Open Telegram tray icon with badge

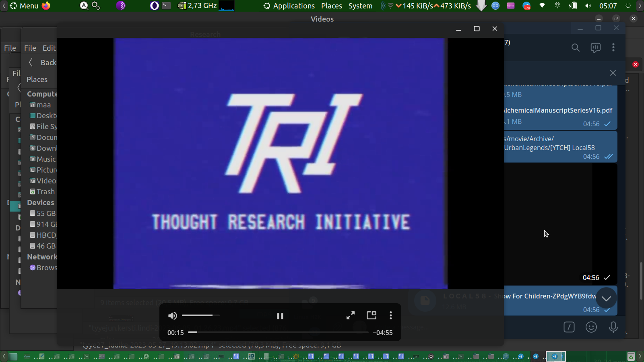coord(526,6)
